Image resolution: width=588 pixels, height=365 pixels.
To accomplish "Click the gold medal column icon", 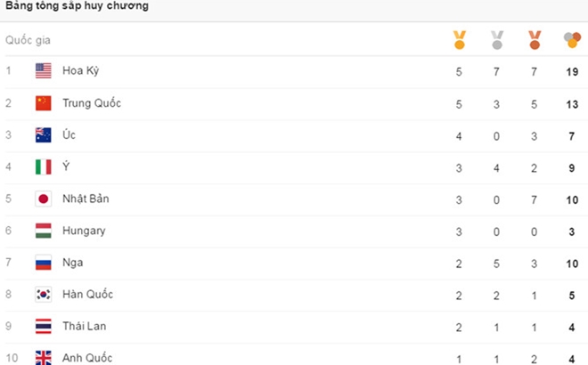I will click(x=460, y=40).
